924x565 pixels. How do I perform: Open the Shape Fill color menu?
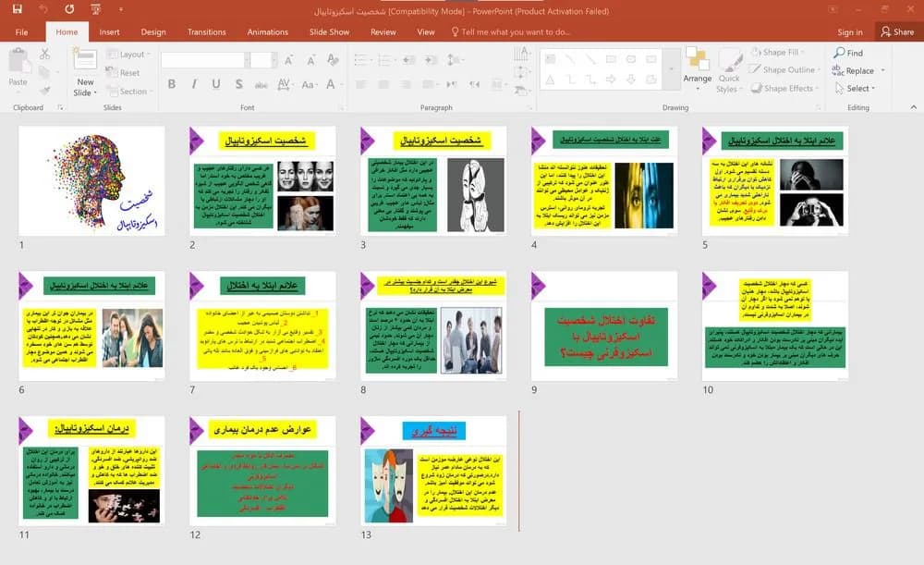pos(778,53)
